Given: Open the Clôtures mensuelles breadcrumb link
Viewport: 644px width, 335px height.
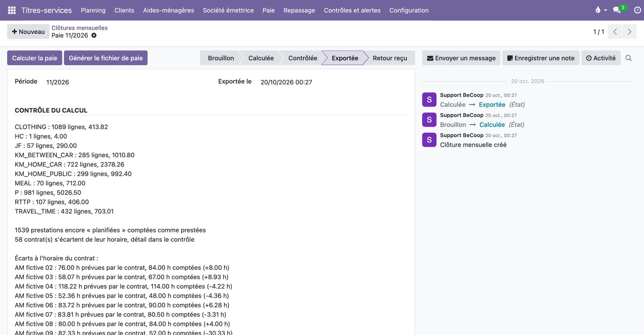Looking at the screenshot, I should [x=79, y=28].
